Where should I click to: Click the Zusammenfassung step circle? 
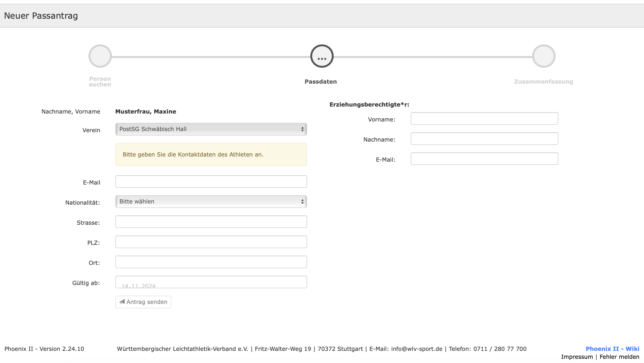point(544,56)
